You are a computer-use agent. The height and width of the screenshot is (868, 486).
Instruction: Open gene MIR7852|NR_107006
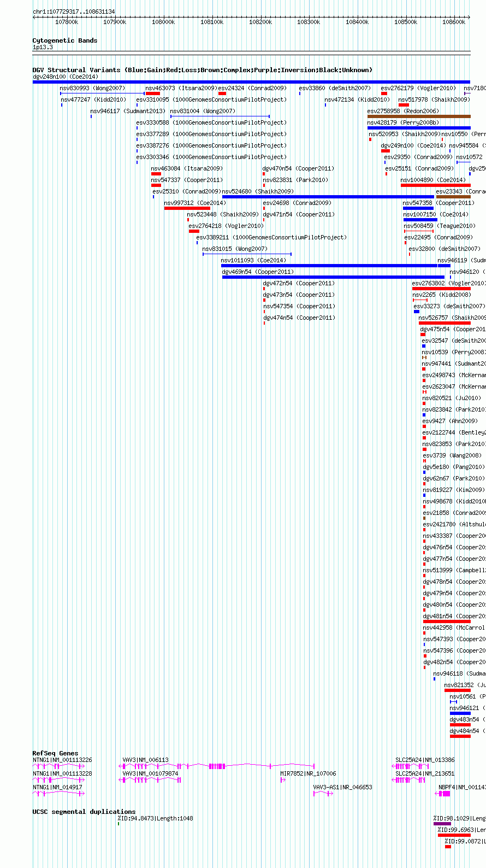pos(308,773)
